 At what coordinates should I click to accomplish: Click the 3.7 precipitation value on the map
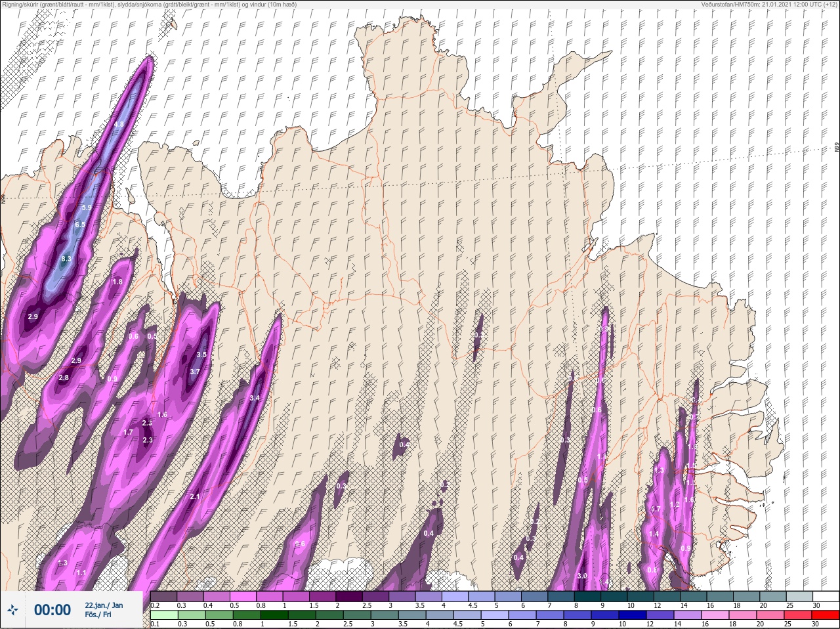[x=194, y=372]
